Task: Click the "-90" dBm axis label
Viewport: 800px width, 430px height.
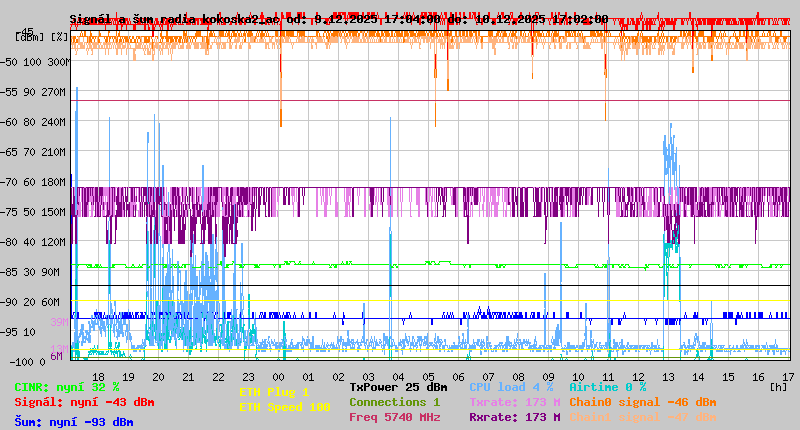Action: pyautogui.click(x=9, y=302)
